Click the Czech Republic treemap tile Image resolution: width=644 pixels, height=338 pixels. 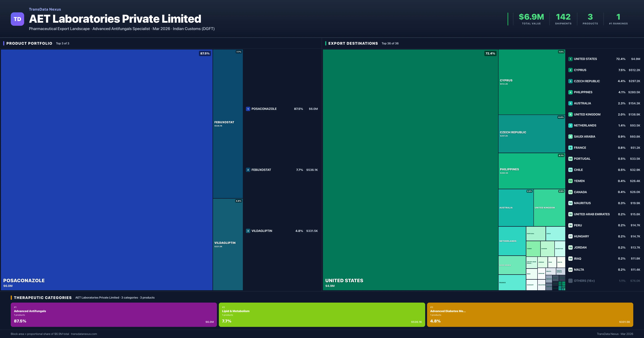pos(531,134)
